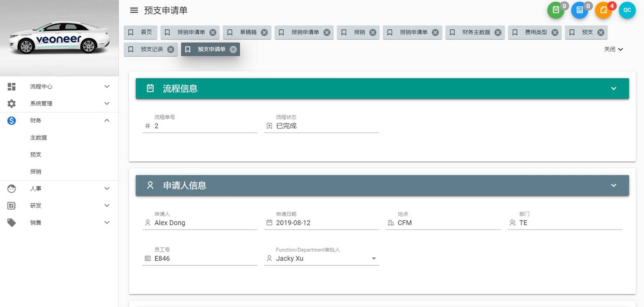Switch to the 首页 tab

click(141, 32)
